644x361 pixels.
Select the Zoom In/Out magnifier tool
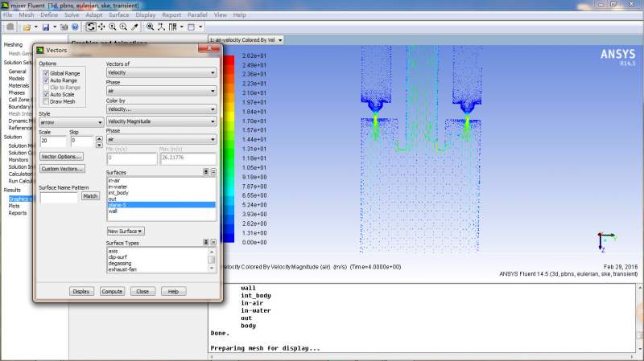click(113, 27)
